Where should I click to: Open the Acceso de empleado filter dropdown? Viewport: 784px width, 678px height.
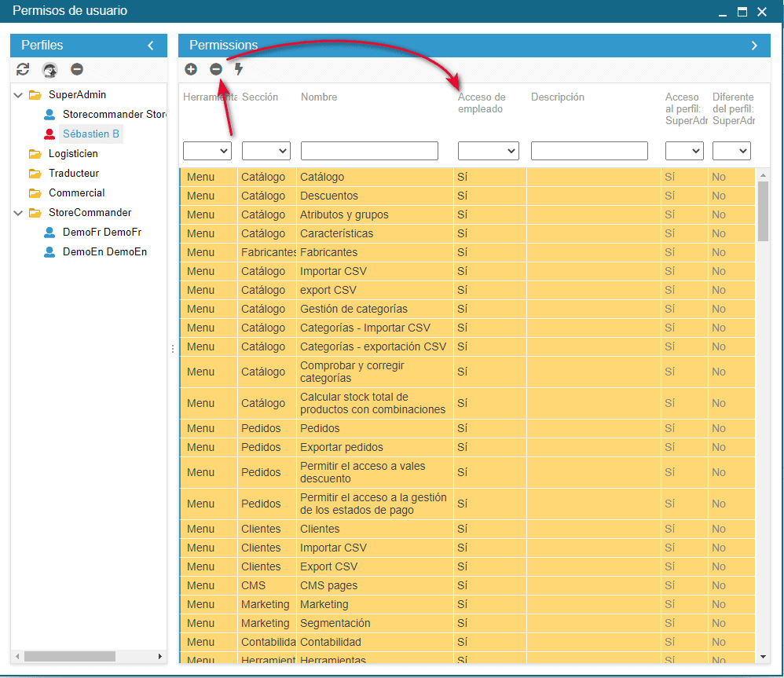pos(489,151)
